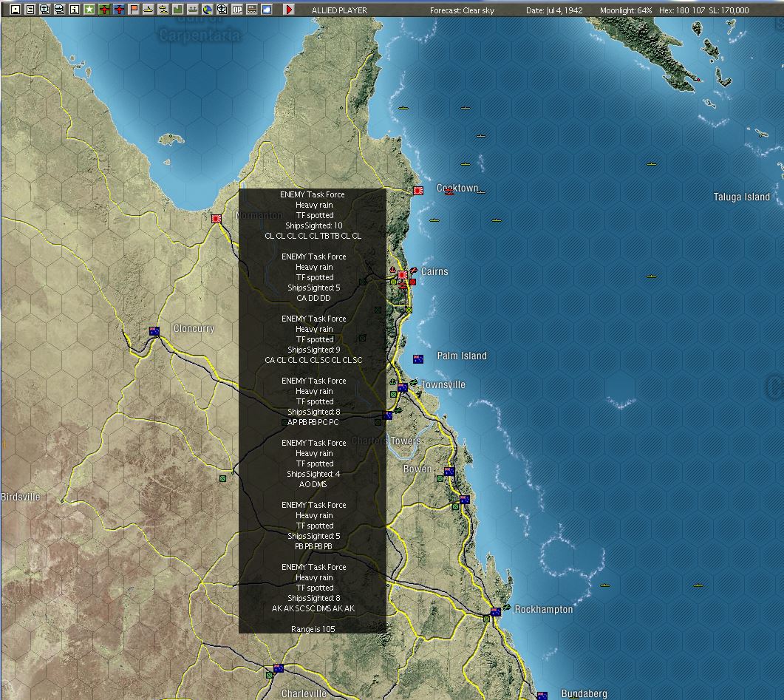This screenshot has width=784, height=700.
Task: Click the Rockhampton map label
Action: tap(544, 609)
